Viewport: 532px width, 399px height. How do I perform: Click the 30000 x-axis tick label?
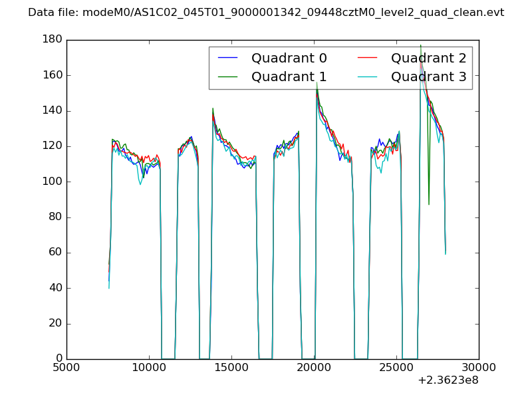click(479, 367)
